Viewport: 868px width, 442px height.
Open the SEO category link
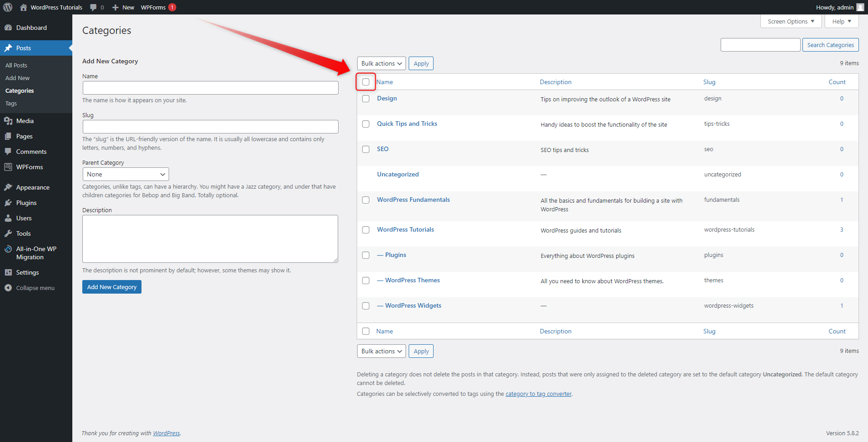point(382,149)
